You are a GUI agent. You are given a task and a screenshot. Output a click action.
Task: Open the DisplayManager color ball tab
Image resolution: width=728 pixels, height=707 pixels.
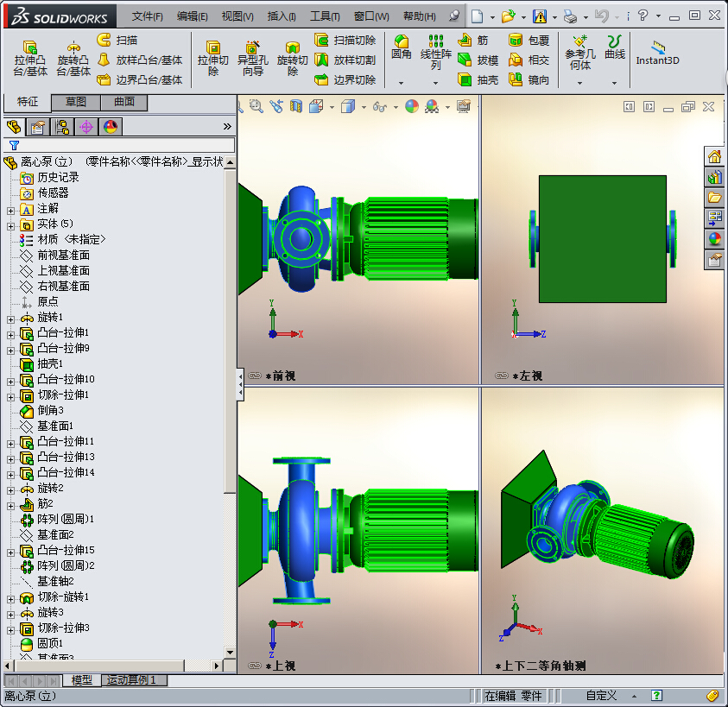(x=111, y=127)
